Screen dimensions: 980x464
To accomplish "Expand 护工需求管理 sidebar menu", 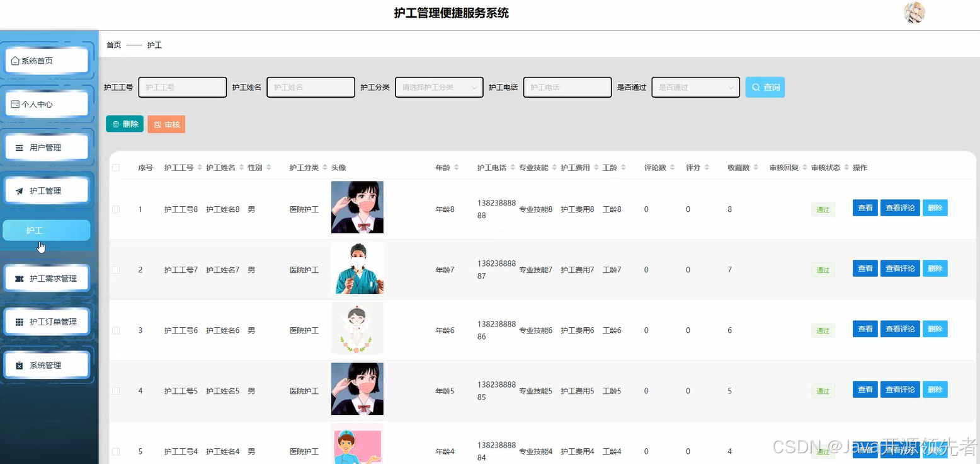I will point(47,279).
